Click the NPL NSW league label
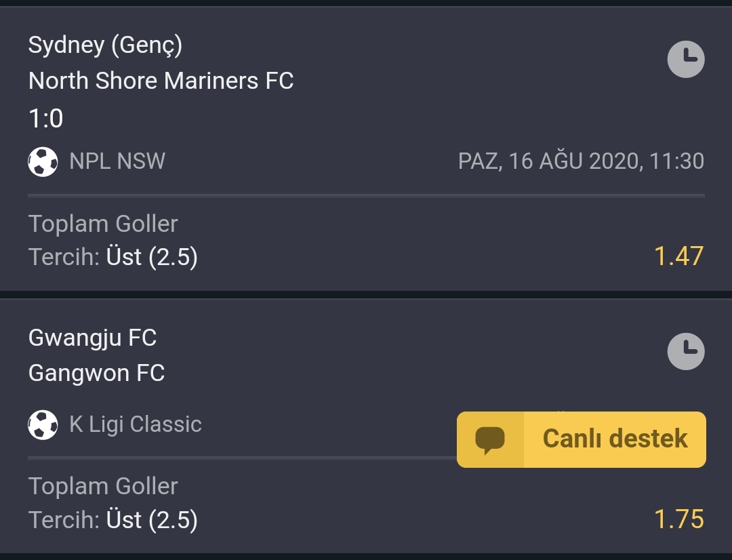Image resolution: width=732 pixels, height=560 pixels. click(117, 161)
